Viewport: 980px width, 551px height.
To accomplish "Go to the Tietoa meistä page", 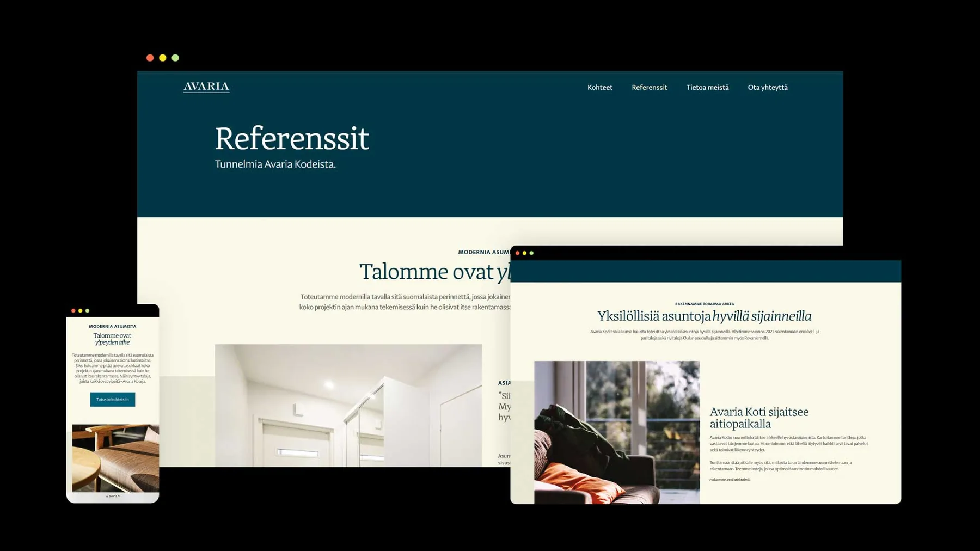I will coord(707,87).
